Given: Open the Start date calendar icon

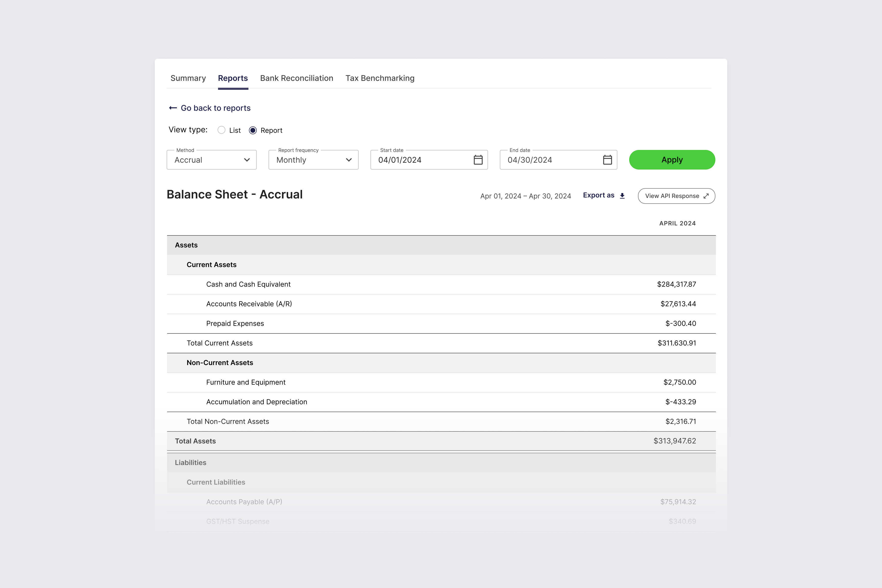Looking at the screenshot, I should (478, 160).
